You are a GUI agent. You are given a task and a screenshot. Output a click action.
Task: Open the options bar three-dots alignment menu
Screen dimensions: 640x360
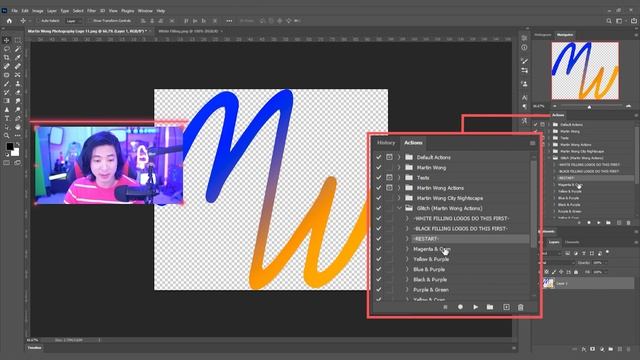[229, 21]
